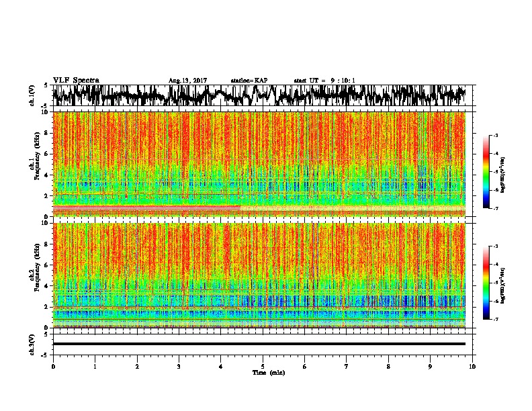
Task: Click time axis tick label "8"
Action: pyautogui.click(x=388, y=367)
